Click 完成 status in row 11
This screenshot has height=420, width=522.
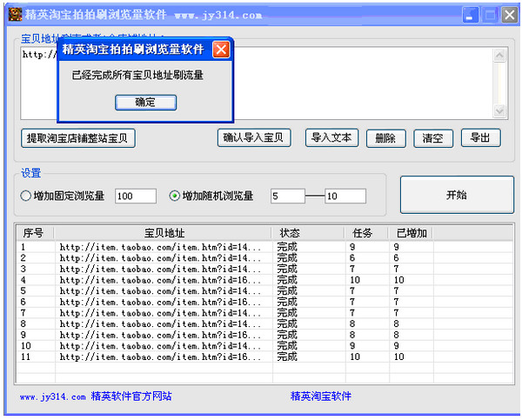(x=287, y=357)
